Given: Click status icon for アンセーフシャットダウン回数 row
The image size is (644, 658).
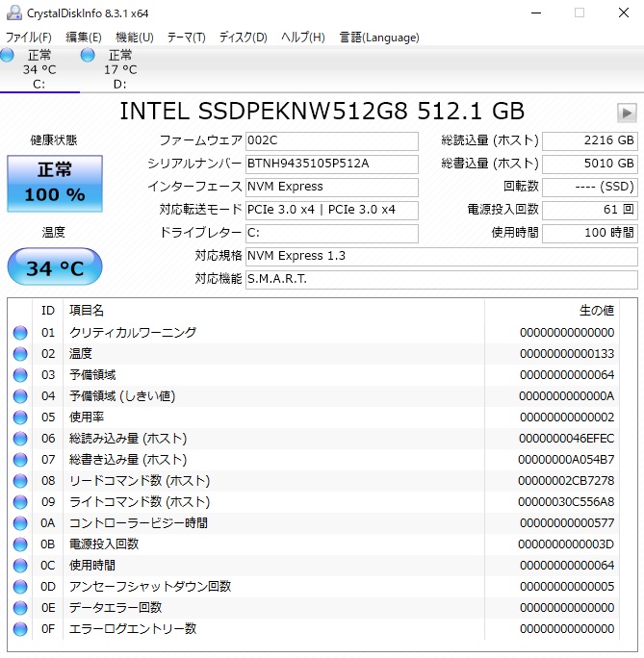Looking at the screenshot, I should 20,587.
